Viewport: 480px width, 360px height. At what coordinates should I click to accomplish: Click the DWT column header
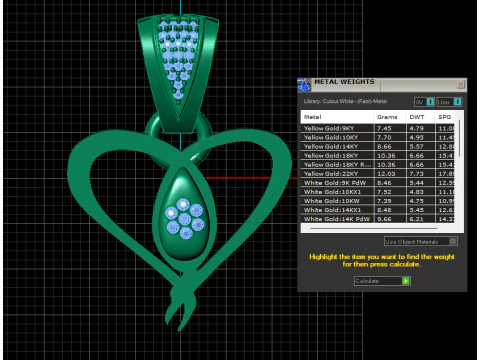point(420,117)
